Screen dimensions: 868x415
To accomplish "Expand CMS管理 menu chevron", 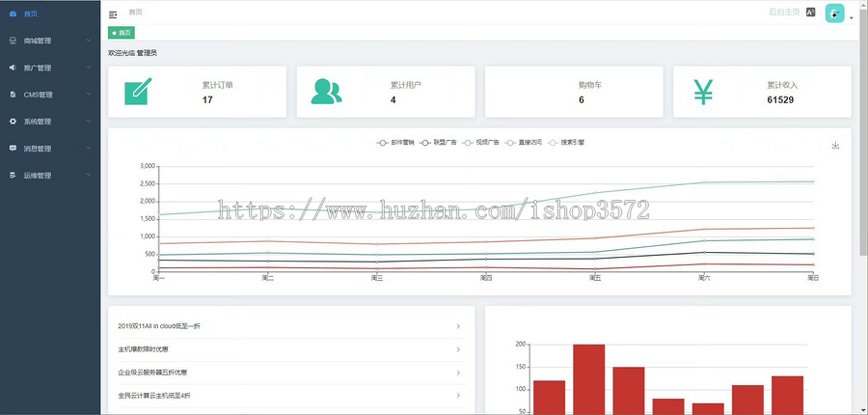I will pyautogui.click(x=89, y=95).
